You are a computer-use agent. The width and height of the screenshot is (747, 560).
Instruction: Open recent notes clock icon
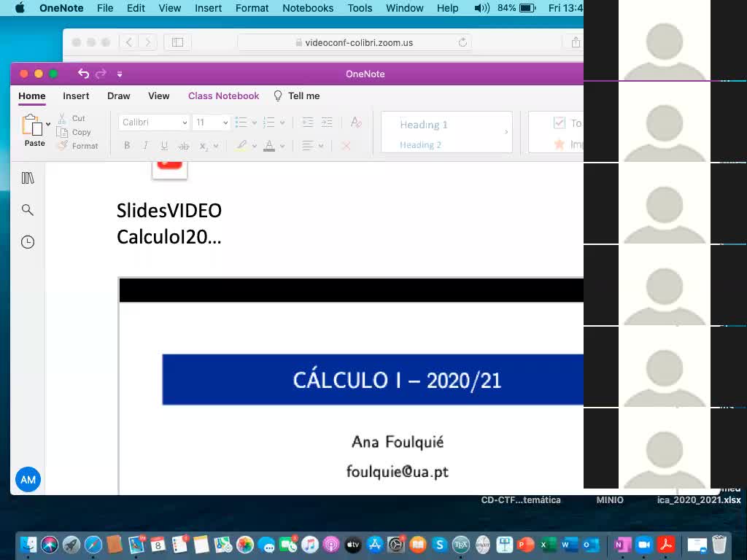pyautogui.click(x=28, y=242)
